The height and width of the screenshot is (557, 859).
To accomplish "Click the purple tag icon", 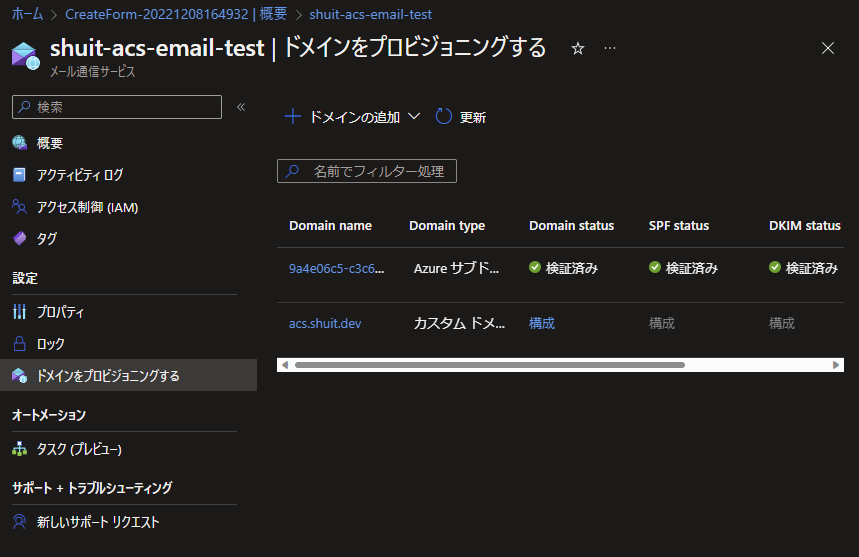I will point(20,239).
